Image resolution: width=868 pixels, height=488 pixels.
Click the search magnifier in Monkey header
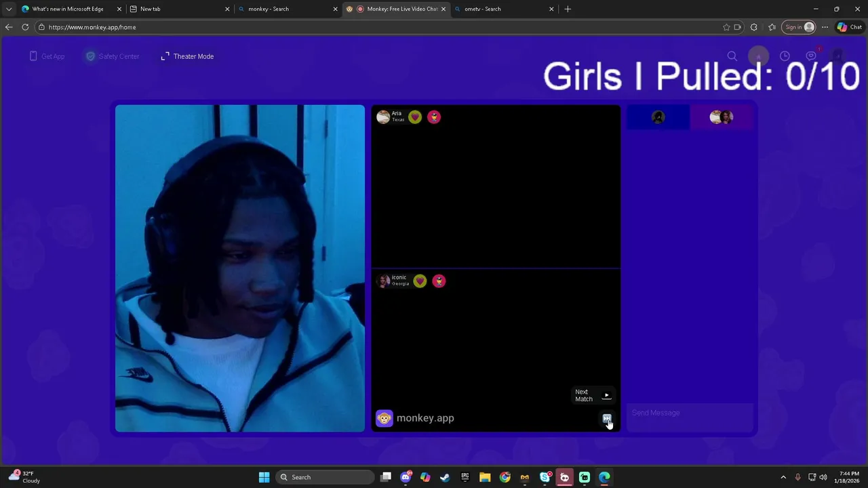(732, 56)
